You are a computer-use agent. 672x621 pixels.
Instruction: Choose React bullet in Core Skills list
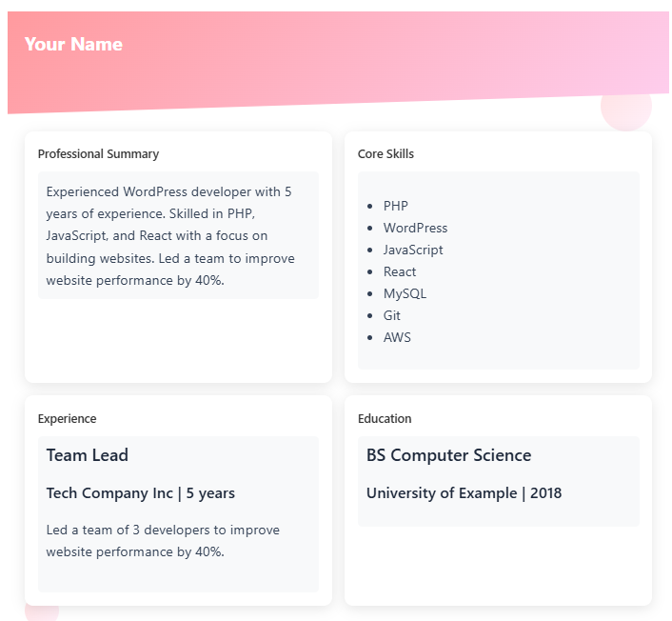[x=400, y=271]
